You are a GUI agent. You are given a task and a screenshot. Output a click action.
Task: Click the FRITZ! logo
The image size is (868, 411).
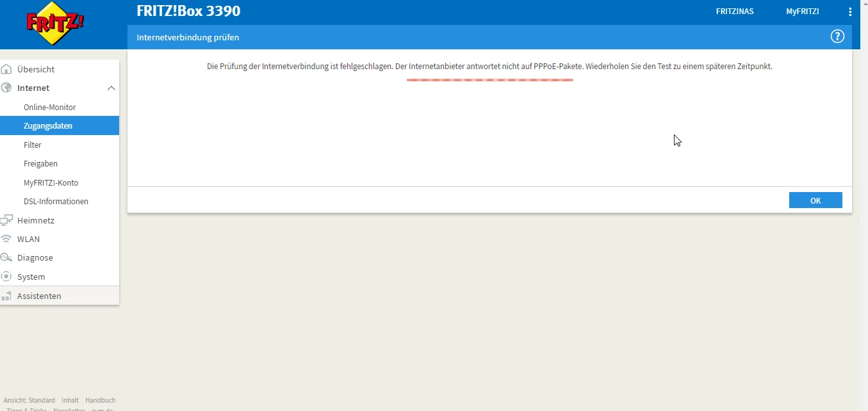54,24
